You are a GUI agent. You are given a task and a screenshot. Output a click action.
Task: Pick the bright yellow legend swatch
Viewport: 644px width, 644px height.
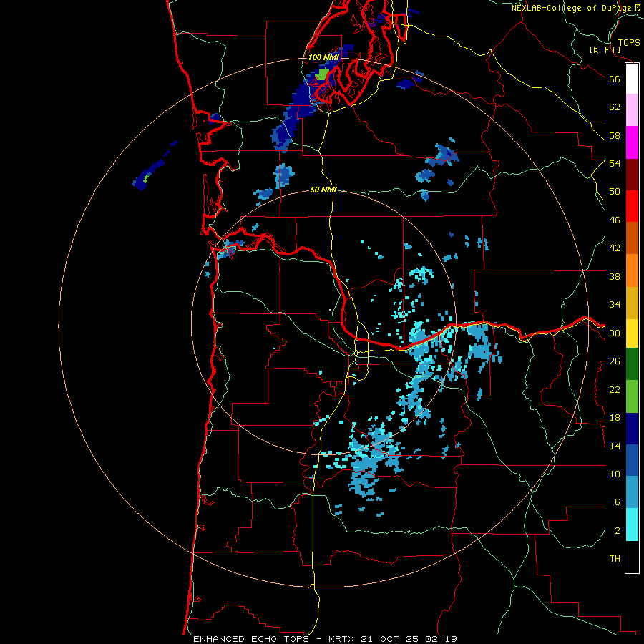point(632,333)
